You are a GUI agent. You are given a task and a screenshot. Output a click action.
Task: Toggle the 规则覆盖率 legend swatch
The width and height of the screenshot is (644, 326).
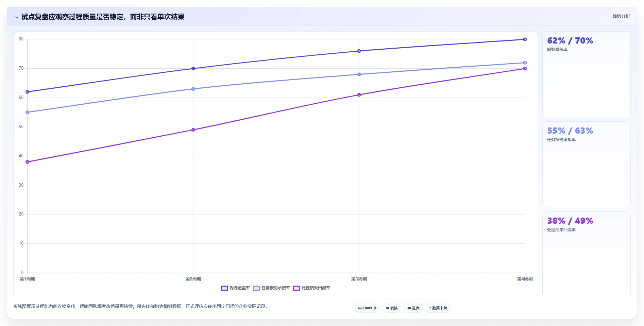pyautogui.click(x=224, y=288)
